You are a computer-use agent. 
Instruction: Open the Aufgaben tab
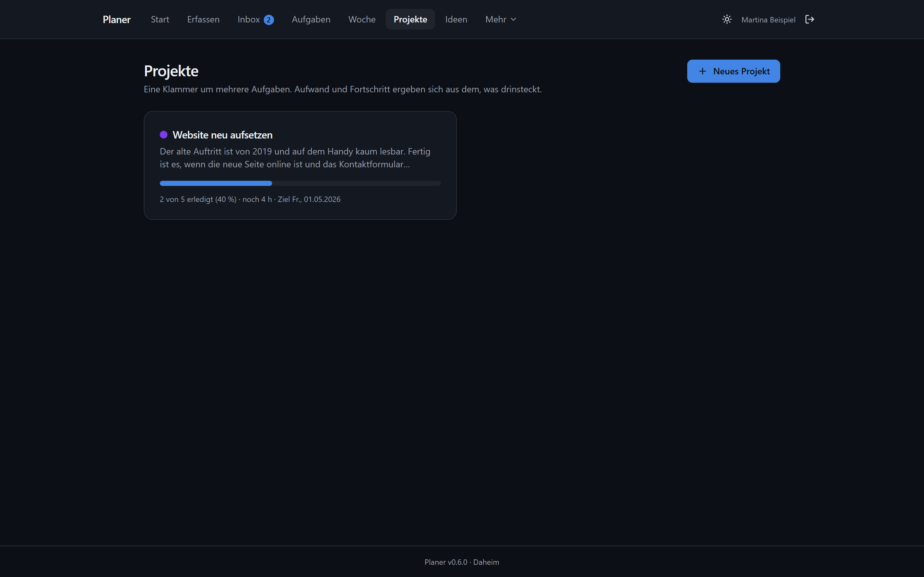click(x=311, y=20)
